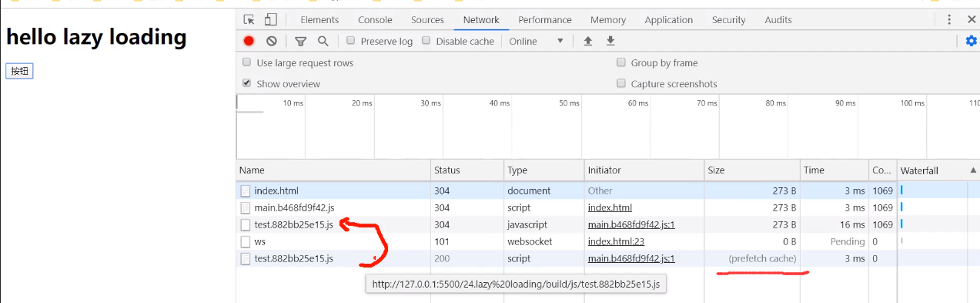Sort by Initiator column header
The width and height of the screenshot is (980, 303).
click(x=644, y=170)
